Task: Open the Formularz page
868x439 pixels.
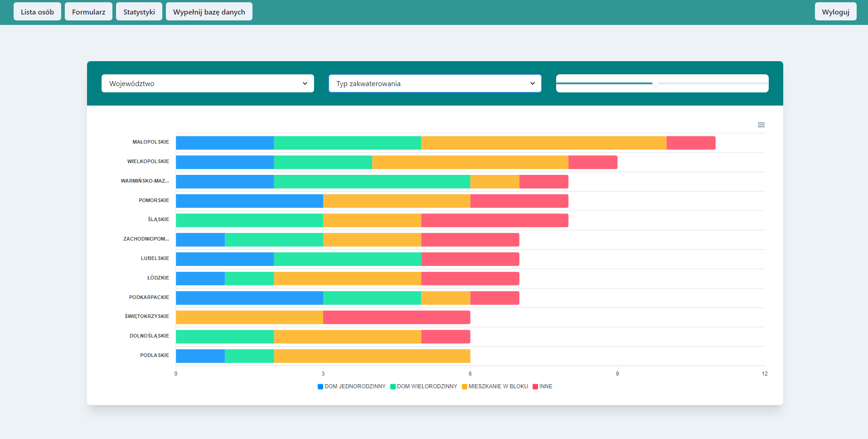Action: click(88, 11)
